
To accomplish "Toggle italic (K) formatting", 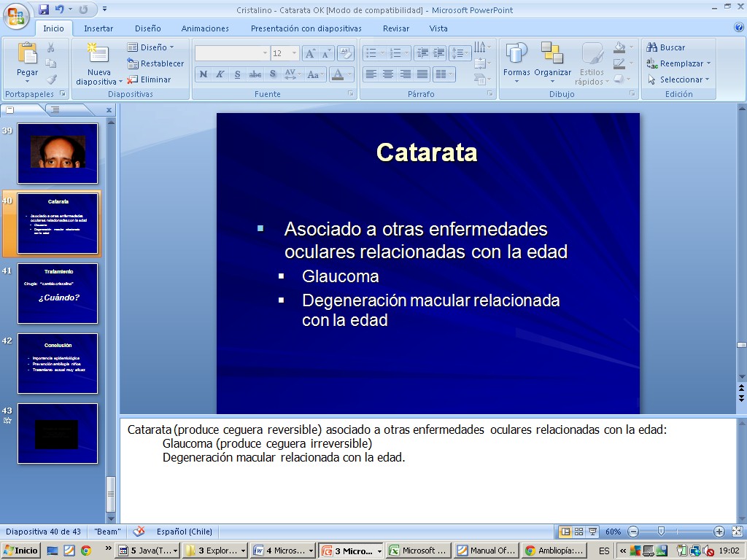I will click(220, 74).
